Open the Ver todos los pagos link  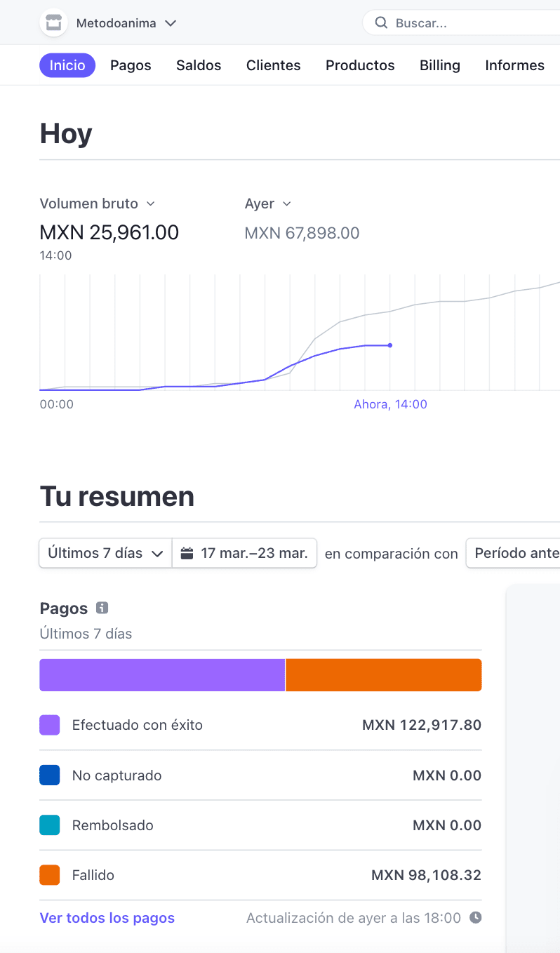pos(107,918)
